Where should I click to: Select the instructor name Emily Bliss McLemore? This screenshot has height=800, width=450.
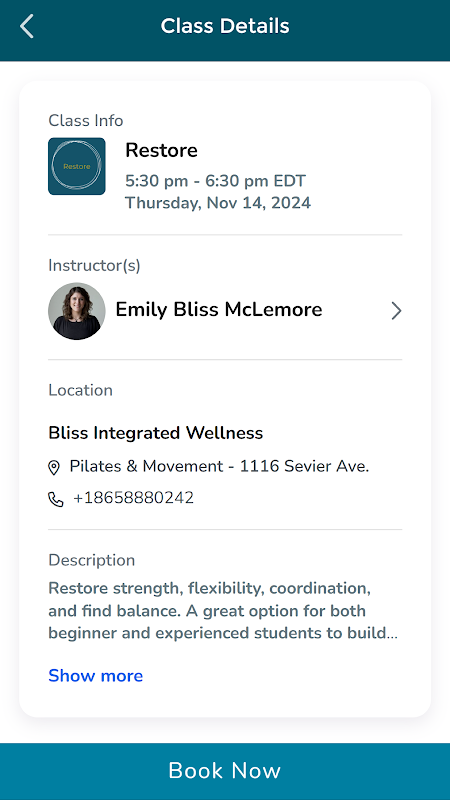coord(219,310)
